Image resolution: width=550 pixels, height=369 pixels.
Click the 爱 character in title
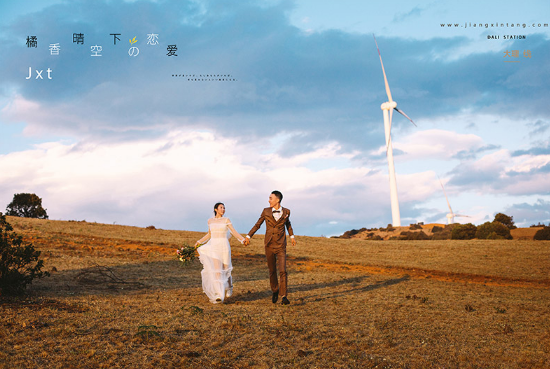coord(172,51)
